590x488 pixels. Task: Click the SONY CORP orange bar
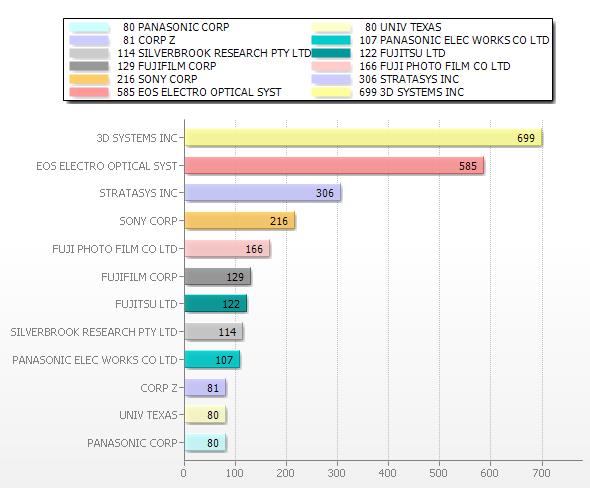[240, 221]
